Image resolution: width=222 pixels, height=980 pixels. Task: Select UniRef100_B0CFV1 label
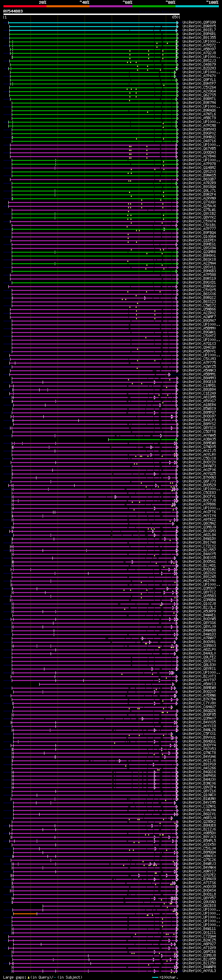tap(199, 497)
